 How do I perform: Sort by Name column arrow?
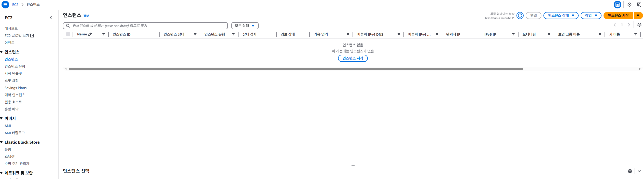[x=104, y=34]
